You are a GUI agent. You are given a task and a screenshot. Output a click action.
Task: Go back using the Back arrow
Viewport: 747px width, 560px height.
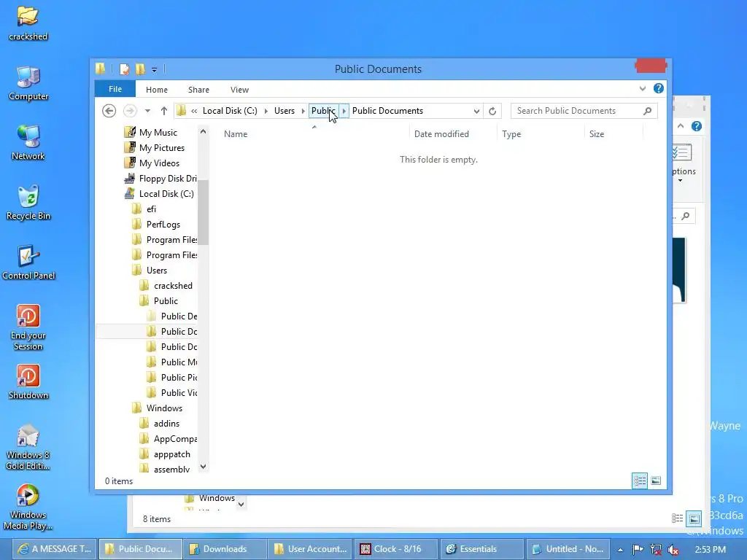point(109,111)
